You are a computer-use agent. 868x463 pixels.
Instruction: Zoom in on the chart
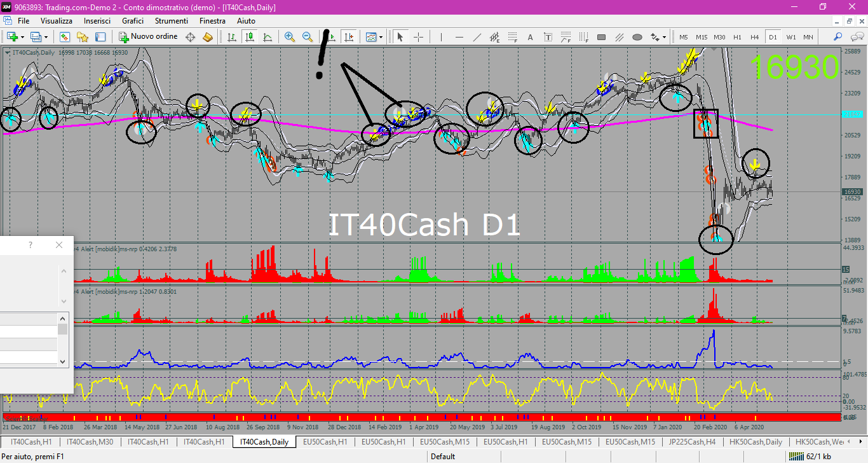[290, 37]
